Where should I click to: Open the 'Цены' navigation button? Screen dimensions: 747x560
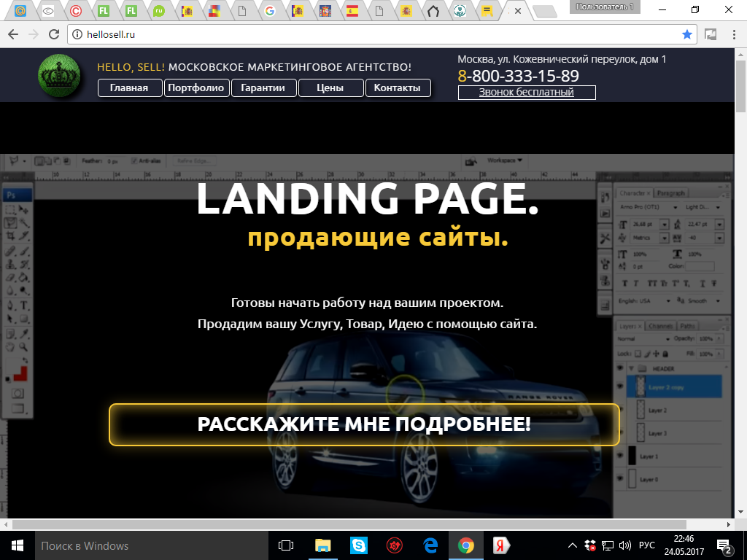click(x=330, y=88)
